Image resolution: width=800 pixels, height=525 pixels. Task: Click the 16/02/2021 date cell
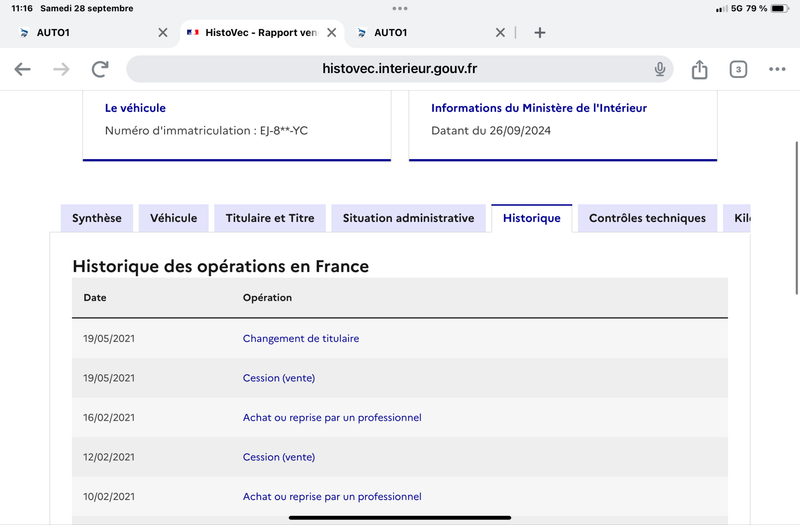pyautogui.click(x=109, y=417)
